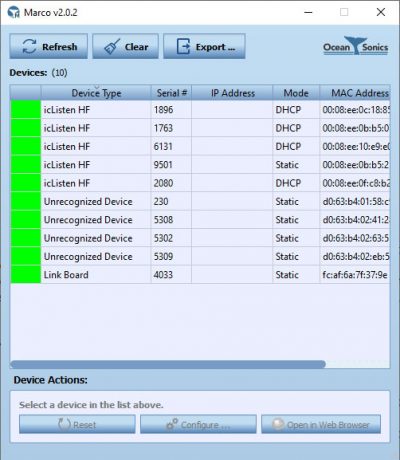Image resolution: width=400 pixels, height=460 pixels.
Task: Click the Configure gears icon
Action: pyautogui.click(x=172, y=424)
